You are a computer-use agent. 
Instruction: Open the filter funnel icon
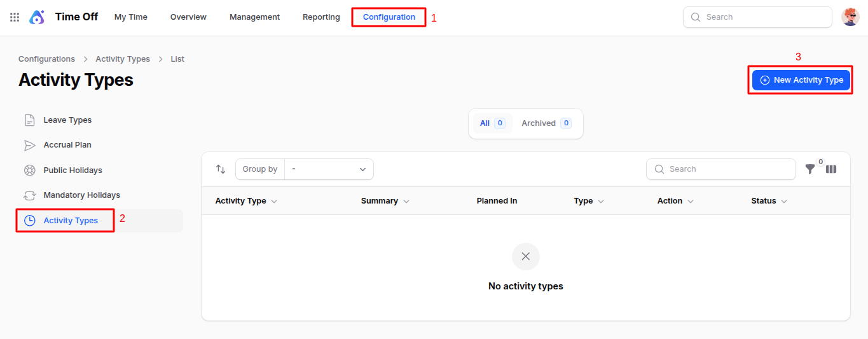click(x=809, y=169)
